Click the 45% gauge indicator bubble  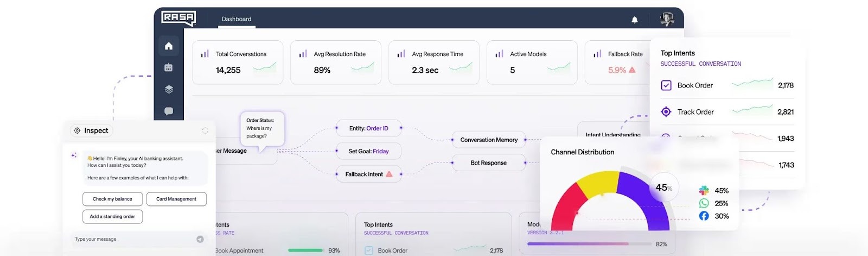[664, 188]
